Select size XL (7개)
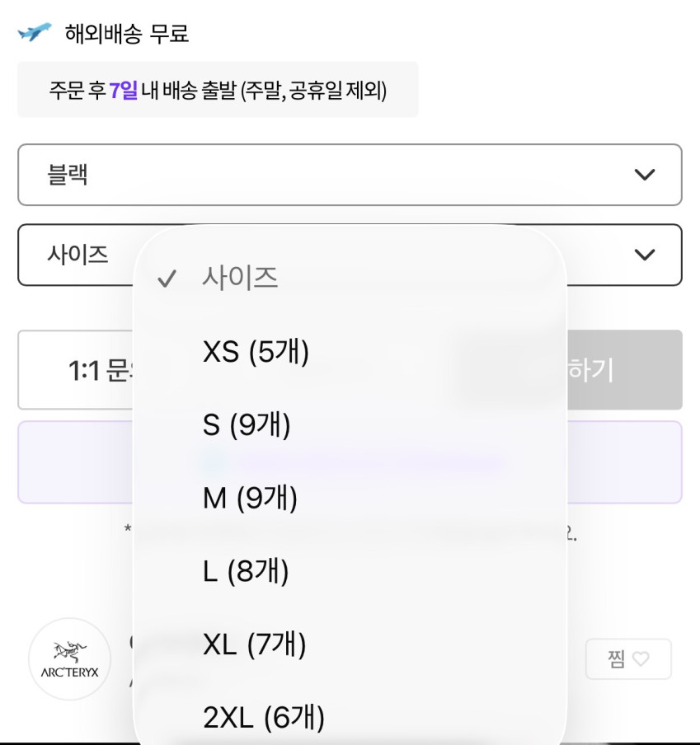 click(254, 644)
